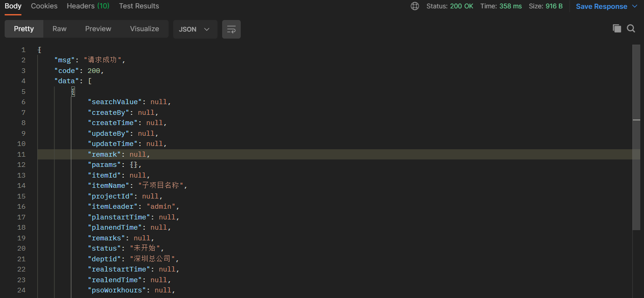Click line number 11 in gutter
The width and height of the screenshot is (644, 298).
pos(21,154)
